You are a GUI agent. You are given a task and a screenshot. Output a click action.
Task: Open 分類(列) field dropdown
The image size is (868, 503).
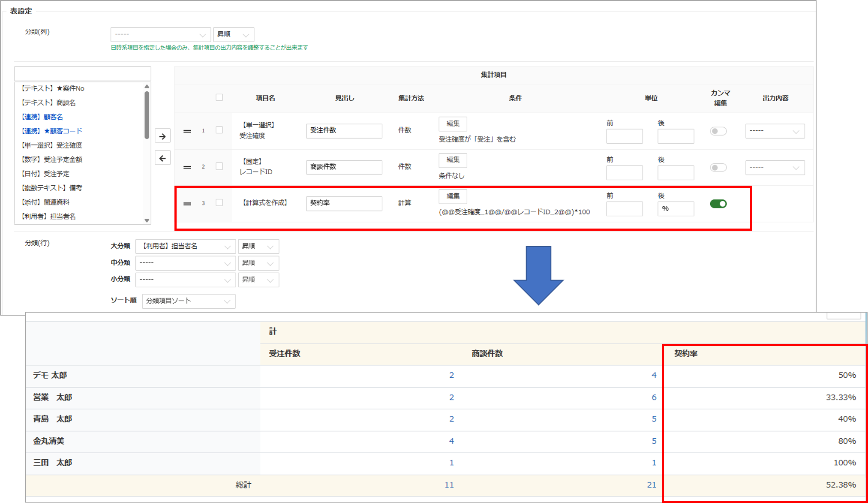click(160, 34)
